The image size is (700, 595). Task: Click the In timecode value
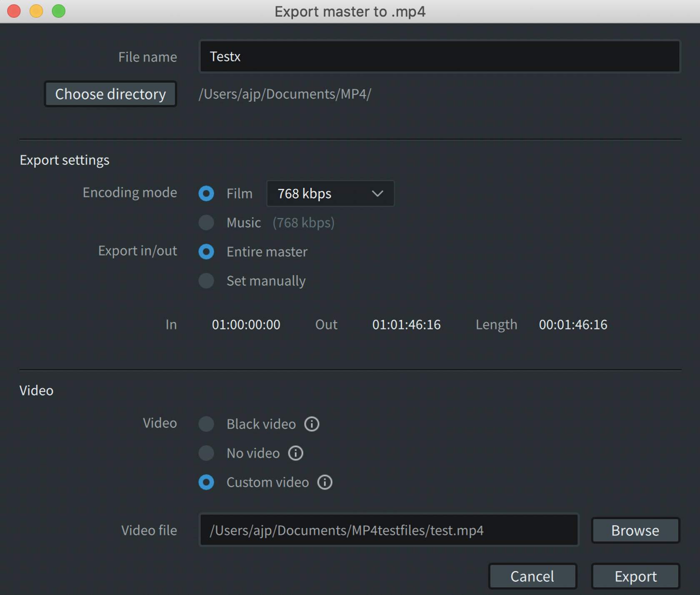(x=246, y=325)
